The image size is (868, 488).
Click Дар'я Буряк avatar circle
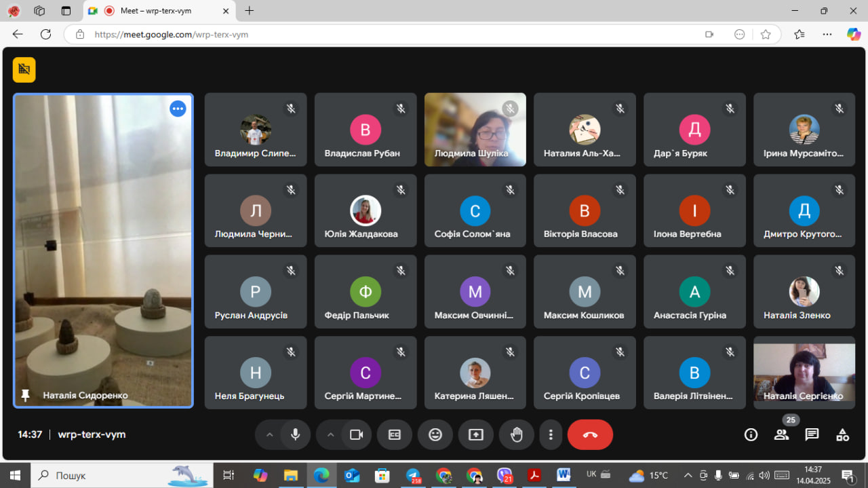694,130
